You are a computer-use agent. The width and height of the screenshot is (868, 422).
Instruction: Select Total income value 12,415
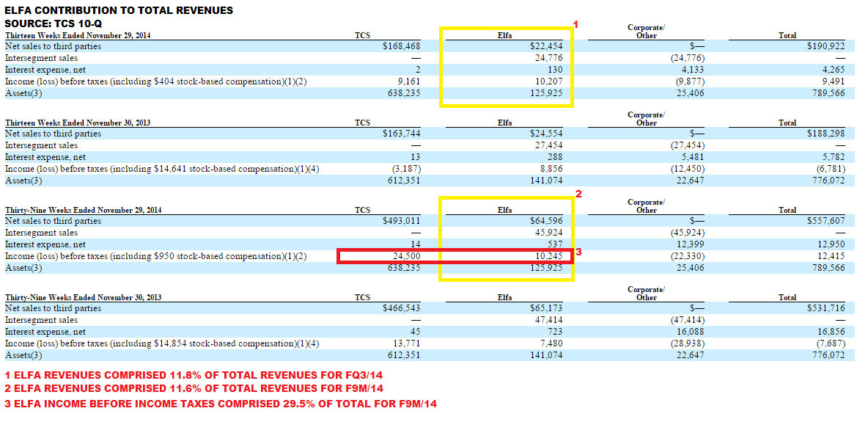pyautogui.click(x=832, y=256)
